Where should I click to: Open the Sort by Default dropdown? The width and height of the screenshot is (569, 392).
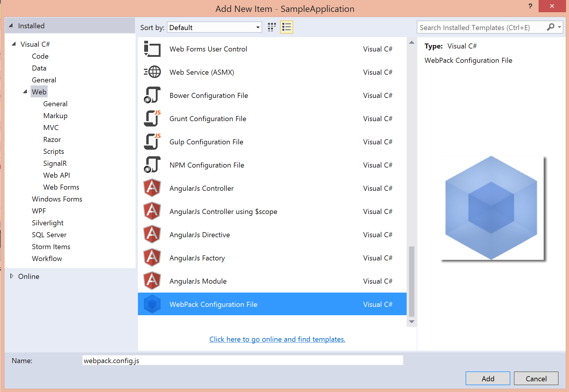[x=214, y=27]
